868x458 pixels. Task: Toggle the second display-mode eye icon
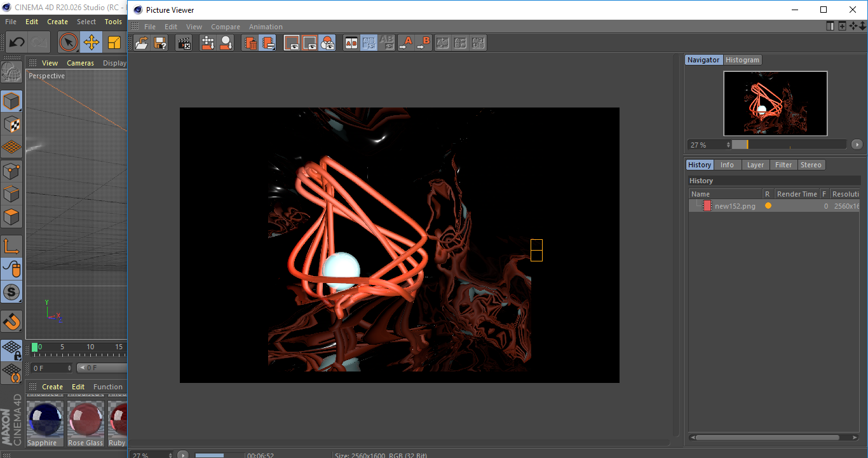[x=309, y=43]
